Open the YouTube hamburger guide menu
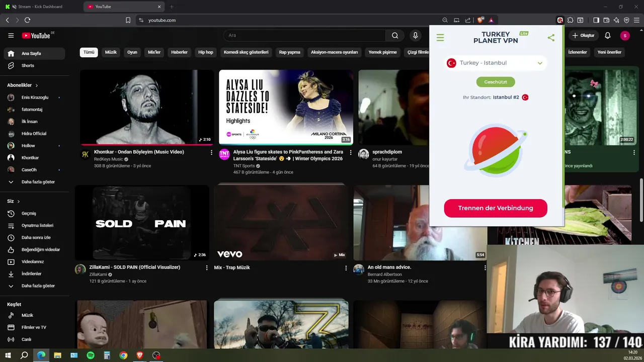644x362 pixels. pyautogui.click(x=11, y=36)
